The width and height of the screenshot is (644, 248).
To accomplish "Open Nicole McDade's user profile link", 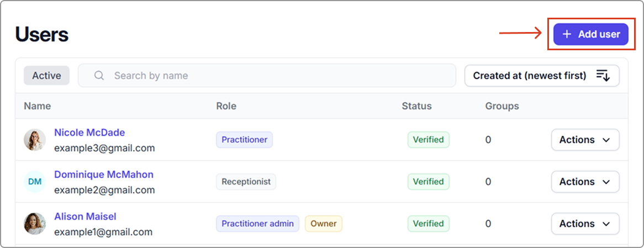I will pos(89,133).
